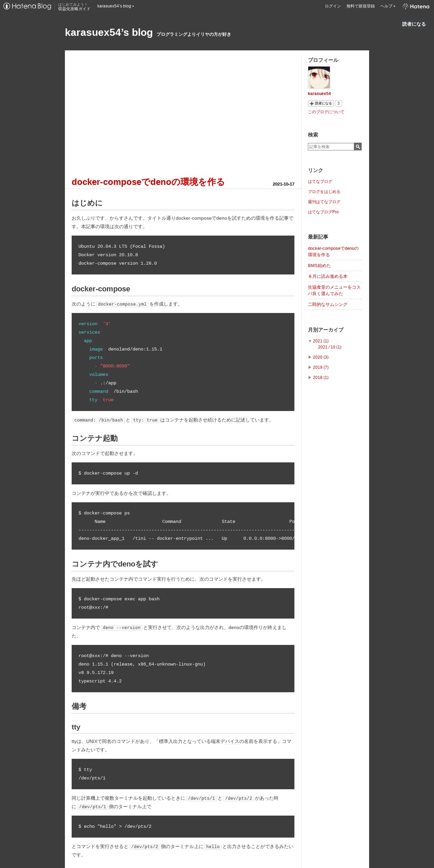Click the search magnifier button

click(358, 146)
